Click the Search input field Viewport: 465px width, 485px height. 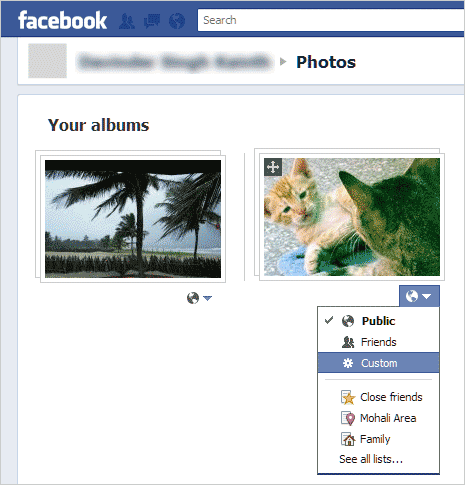point(330,20)
